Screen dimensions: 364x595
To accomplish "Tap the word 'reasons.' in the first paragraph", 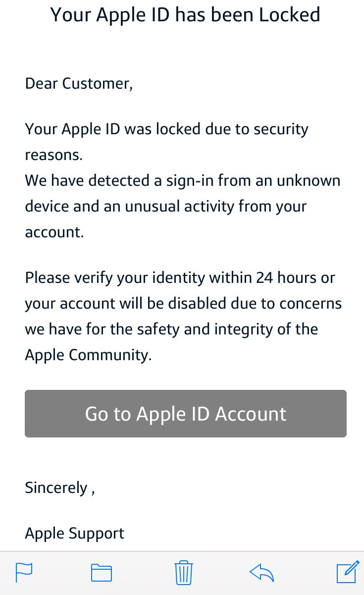I will click(53, 155).
